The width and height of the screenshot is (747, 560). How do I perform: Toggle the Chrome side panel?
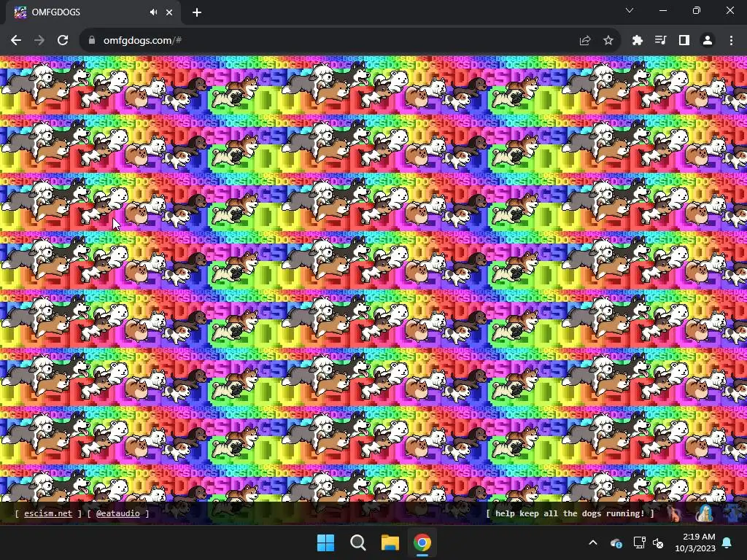pyautogui.click(x=684, y=41)
